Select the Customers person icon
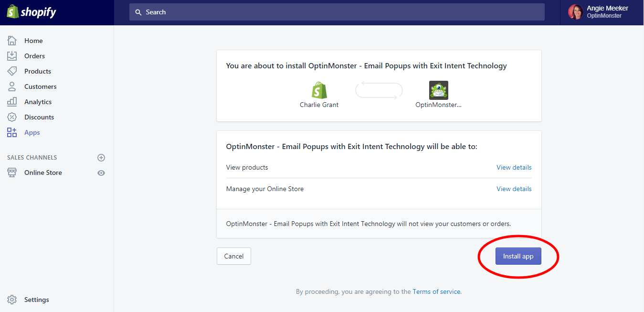The height and width of the screenshot is (312, 644). point(12,86)
